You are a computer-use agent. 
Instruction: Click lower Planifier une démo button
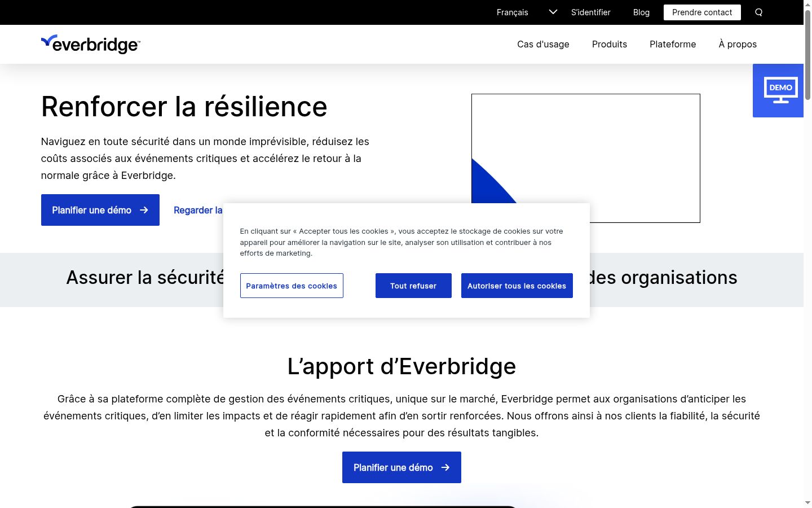coord(401,467)
